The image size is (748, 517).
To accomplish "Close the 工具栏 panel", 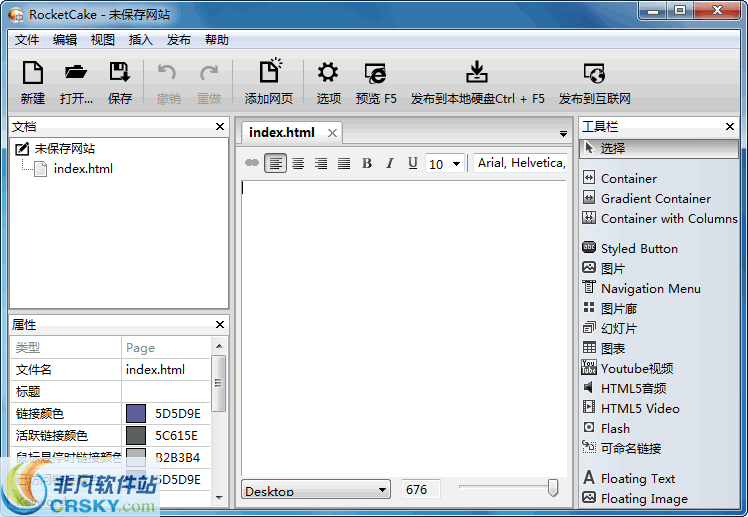I will [730, 126].
